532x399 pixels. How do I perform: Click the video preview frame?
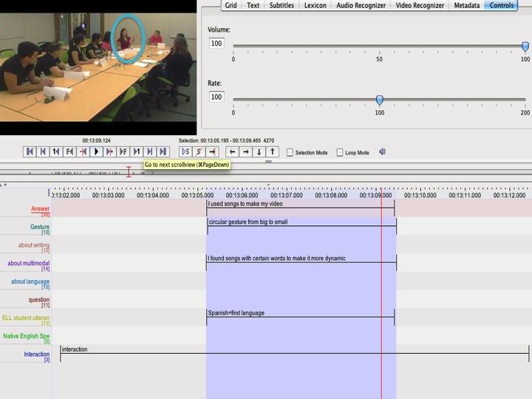(x=98, y=67)
